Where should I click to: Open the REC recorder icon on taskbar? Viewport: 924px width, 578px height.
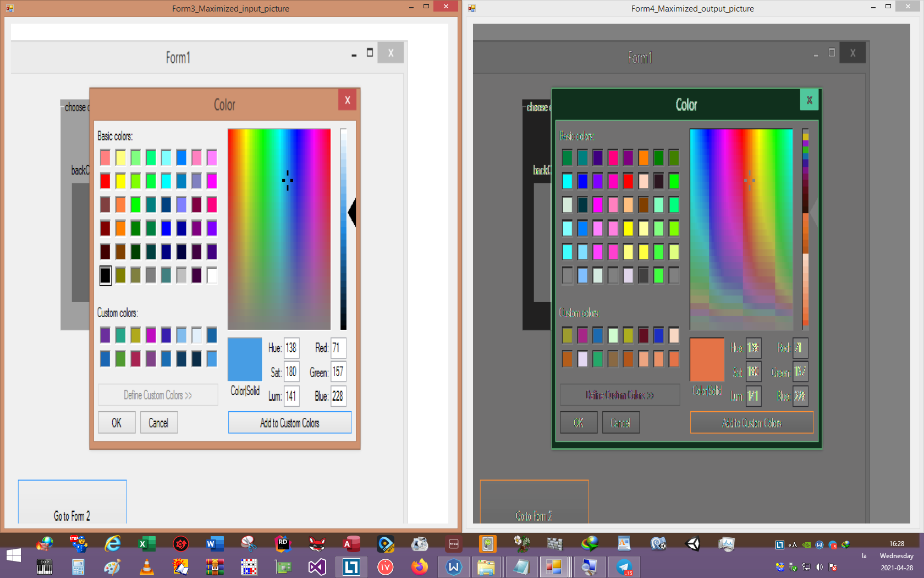454,544
